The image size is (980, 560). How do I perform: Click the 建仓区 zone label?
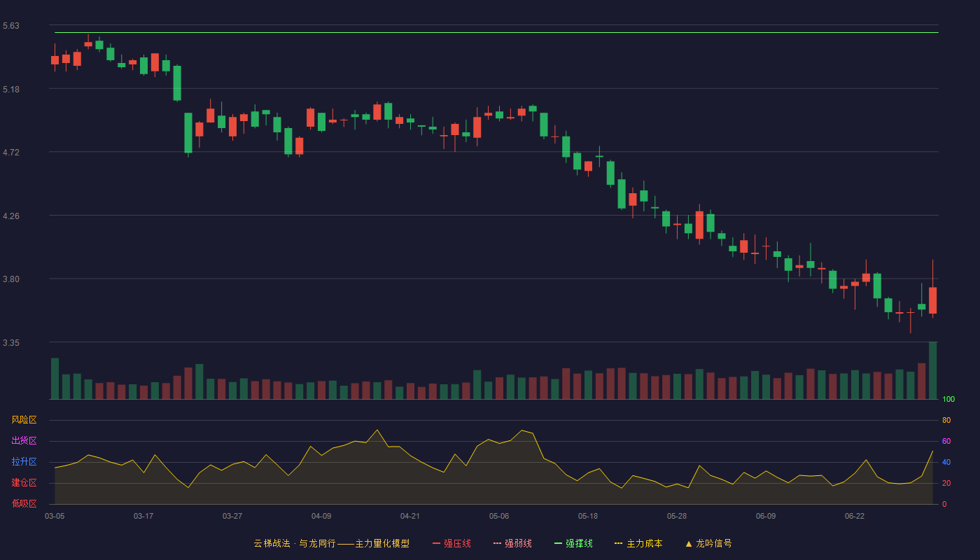[x=24, y=483]
